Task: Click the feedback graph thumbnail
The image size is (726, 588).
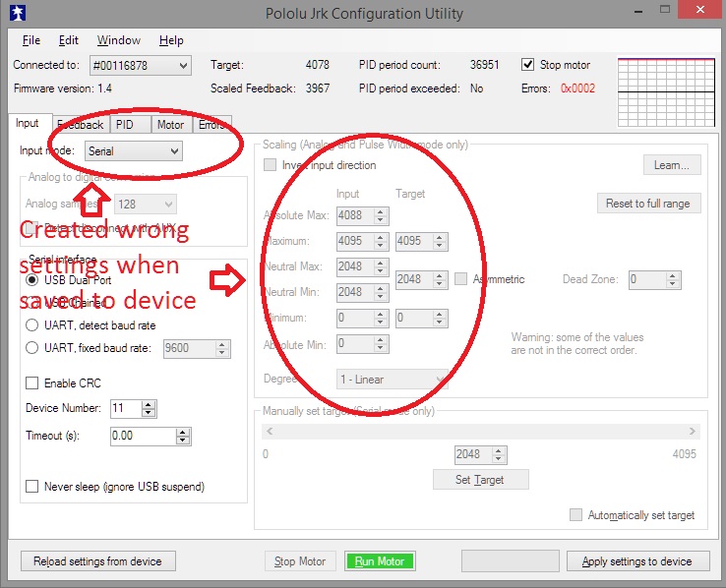Action: pos(666,92)
